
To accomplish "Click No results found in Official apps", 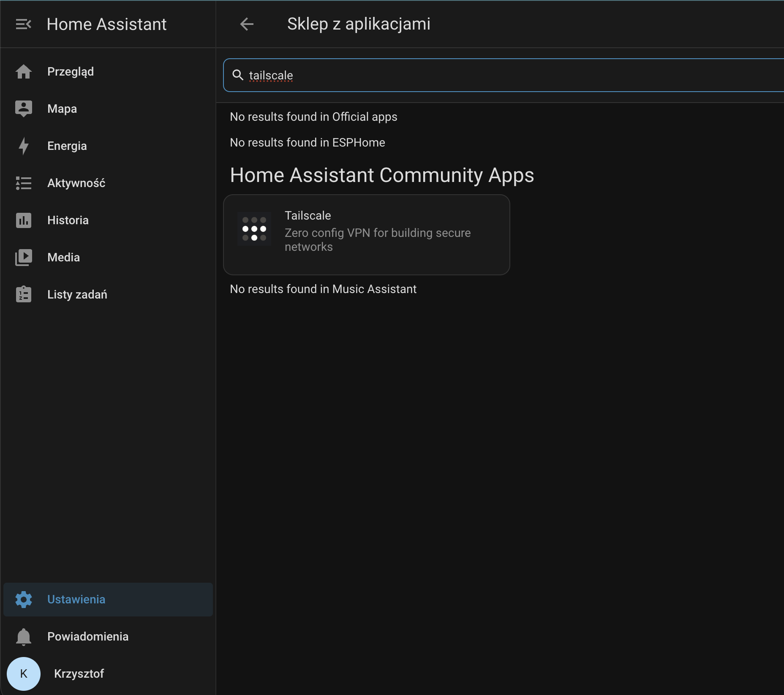I will (x=313, y=117).
